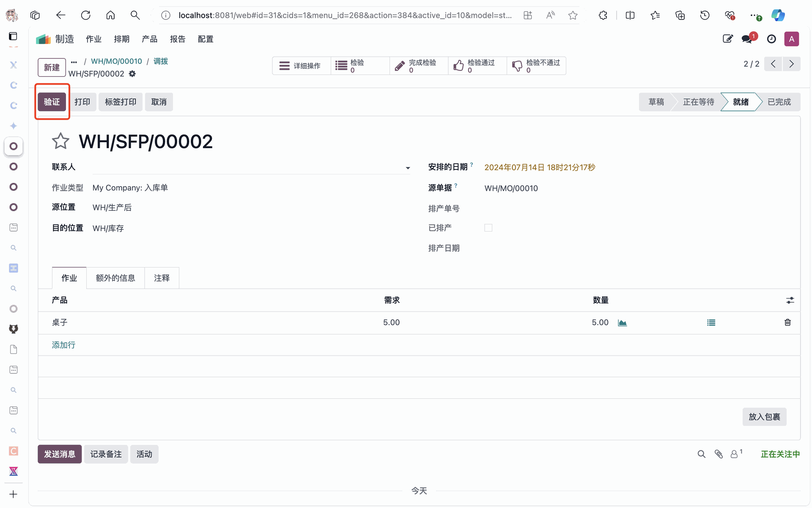Click the 验证 button
The image size is (812, 508).
(x=52, y=102)
